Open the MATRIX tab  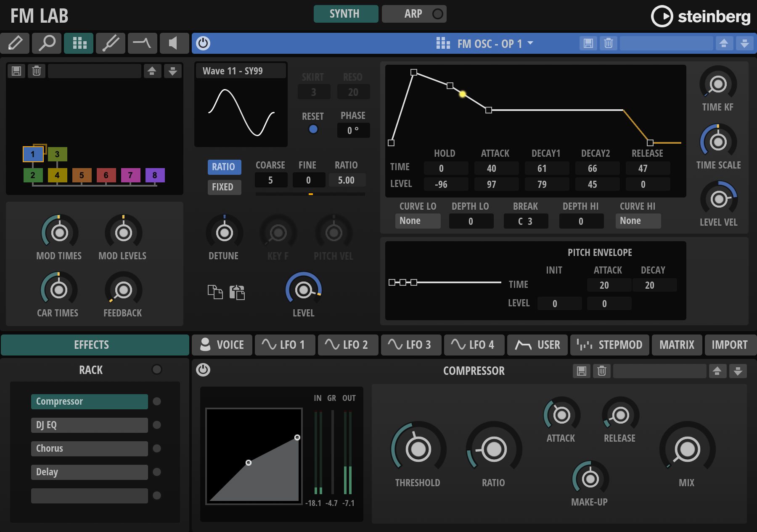(677, 345)
